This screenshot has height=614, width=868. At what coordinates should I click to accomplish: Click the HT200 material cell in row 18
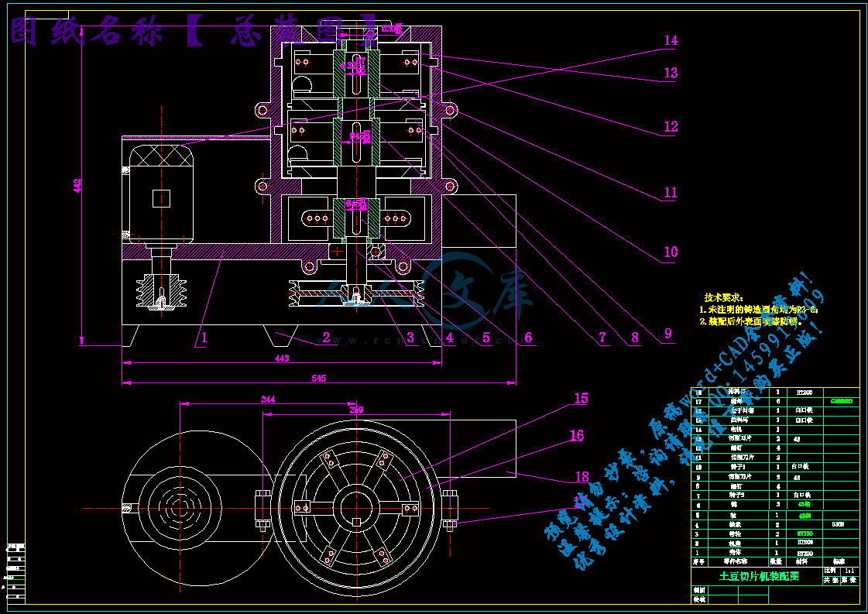pos(805,392)
